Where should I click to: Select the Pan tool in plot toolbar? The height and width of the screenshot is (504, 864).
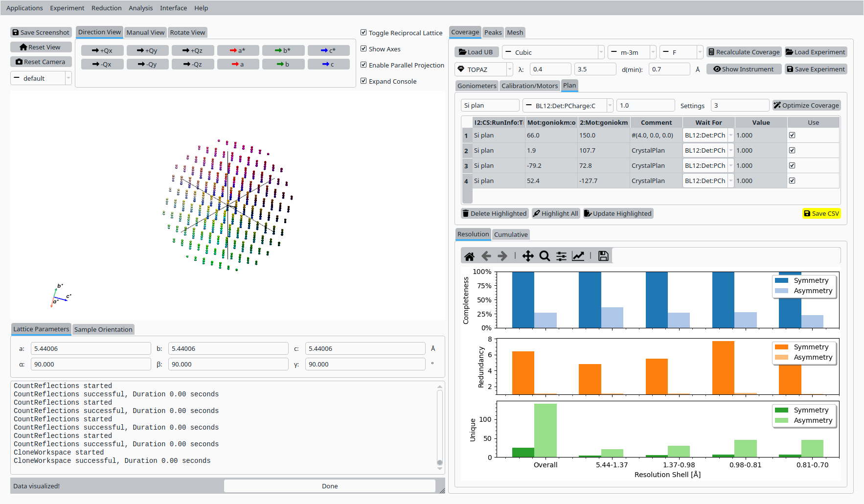click(527, 256)
